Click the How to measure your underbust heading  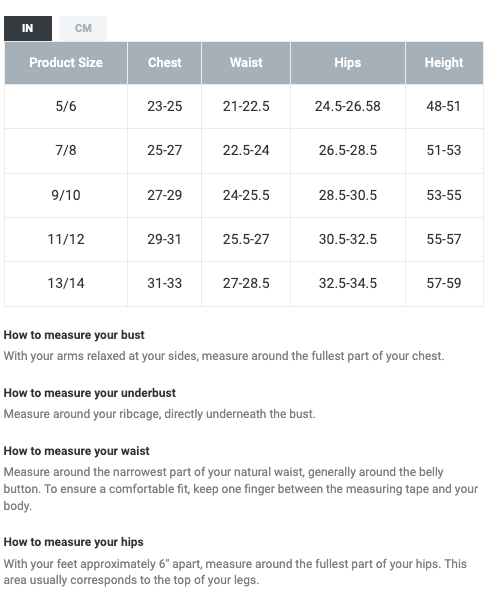(x=90, y=393)
